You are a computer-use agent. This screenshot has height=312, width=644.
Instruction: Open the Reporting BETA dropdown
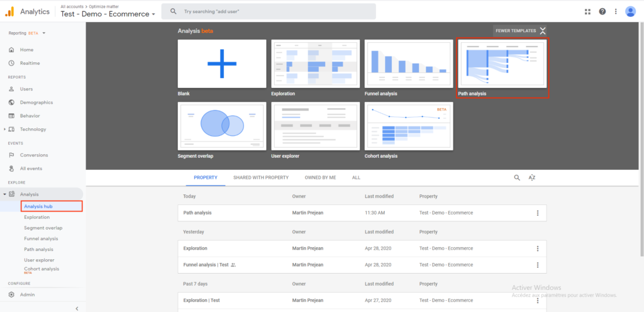(26, 33)
